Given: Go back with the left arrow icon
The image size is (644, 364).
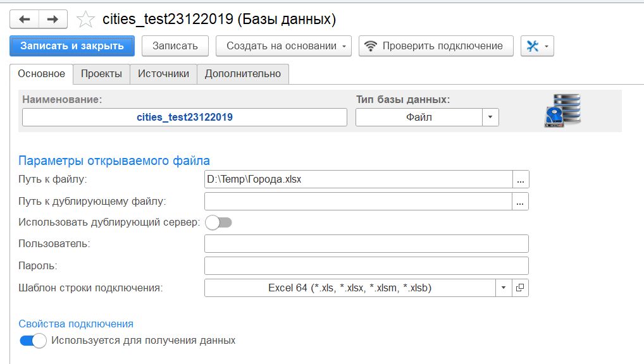Looking at the screenshot, I should tap(25, 20).
